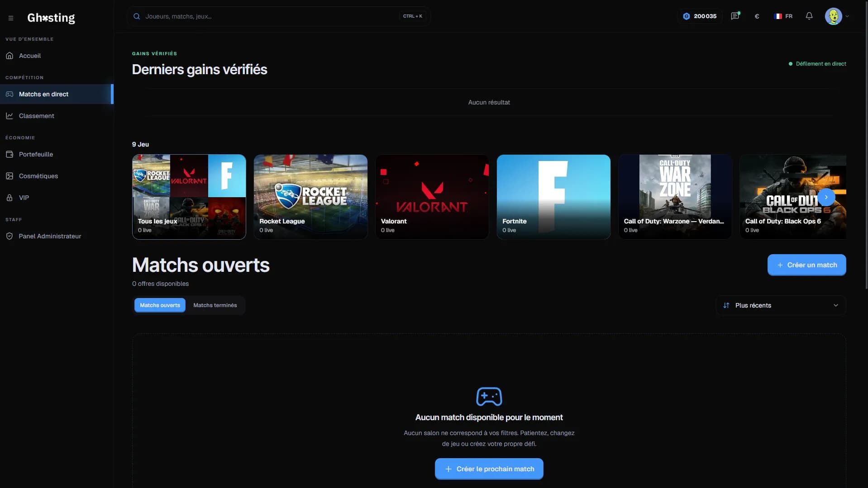Click the Matchs en direct gamepad icon
Screen dimensions: 868x488
[10, 94]
